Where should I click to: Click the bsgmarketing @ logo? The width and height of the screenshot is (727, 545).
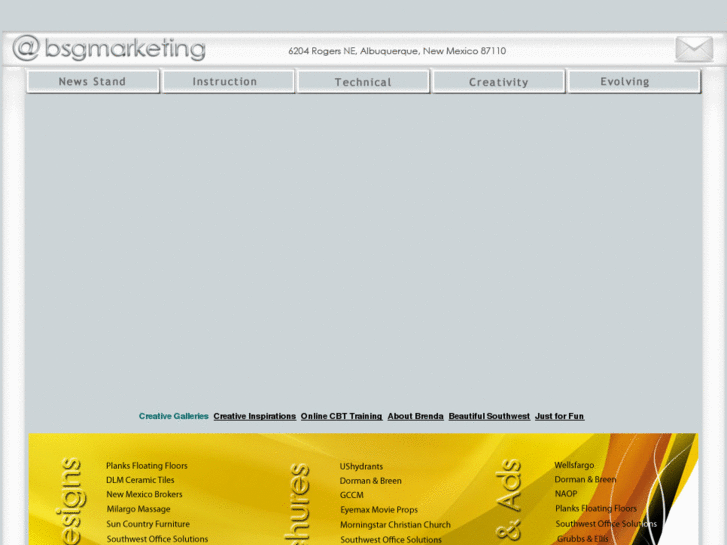(109, 49)
